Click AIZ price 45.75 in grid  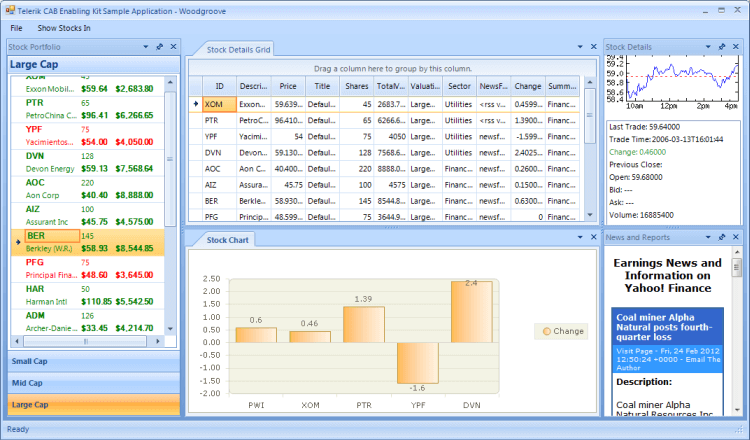(x=288, y=185)
